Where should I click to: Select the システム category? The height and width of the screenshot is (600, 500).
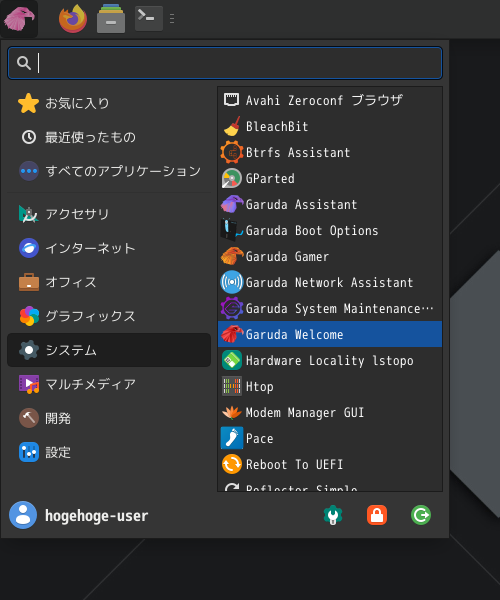click(x=109, y=350)
